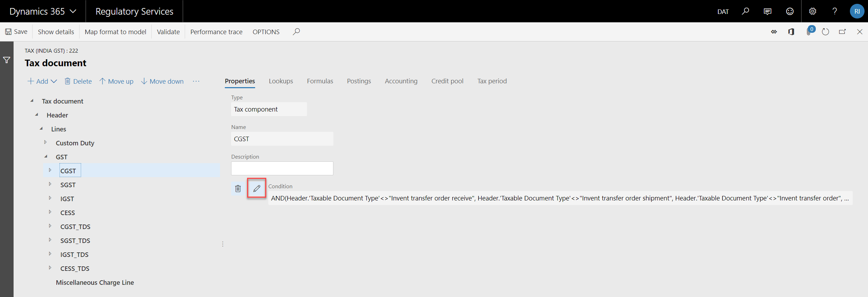Switch to the Tax period tab

coord(492,81)
